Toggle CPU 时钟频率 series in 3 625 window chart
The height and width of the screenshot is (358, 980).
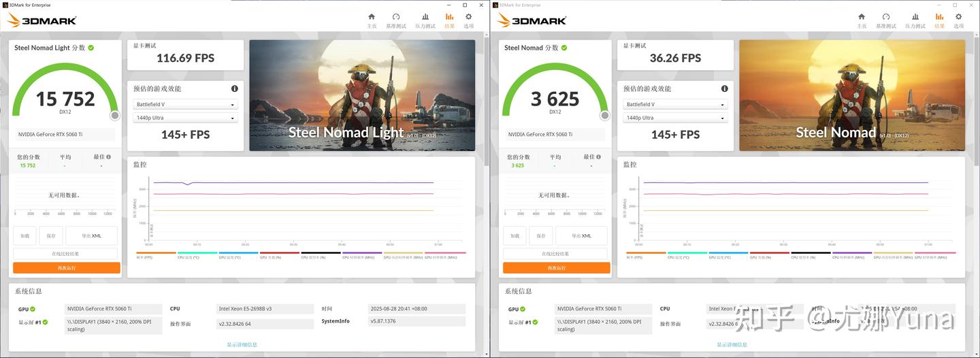tap(852, 255)
